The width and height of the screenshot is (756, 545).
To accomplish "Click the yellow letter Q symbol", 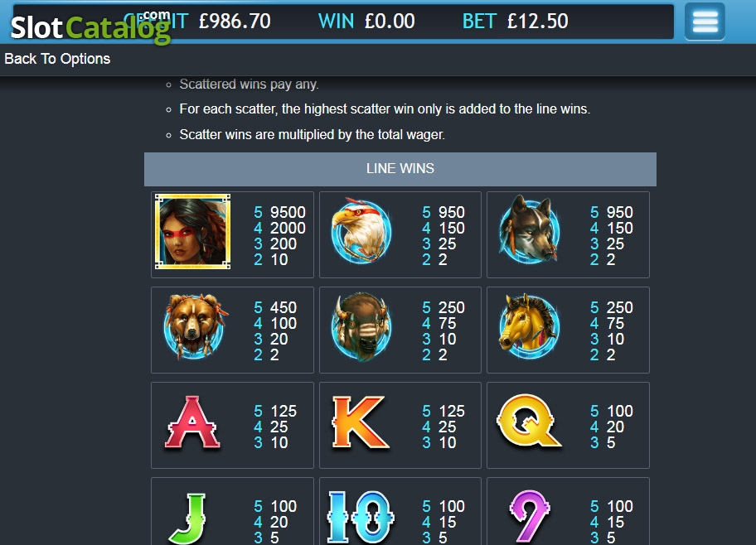I will coord(528,420).
